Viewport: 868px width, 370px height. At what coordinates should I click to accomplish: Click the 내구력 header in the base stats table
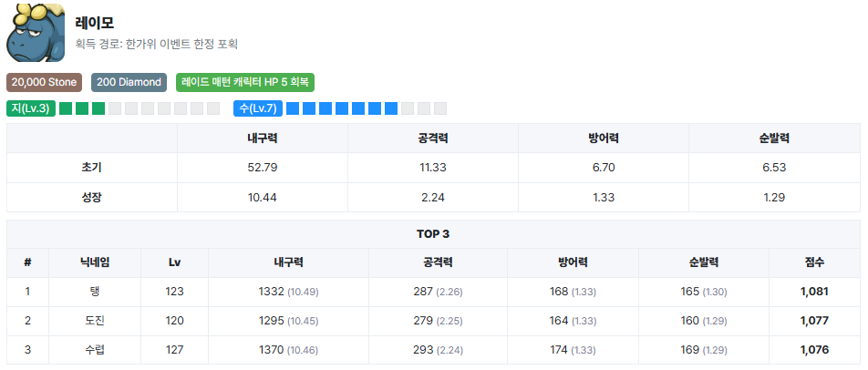pos(263,138)
